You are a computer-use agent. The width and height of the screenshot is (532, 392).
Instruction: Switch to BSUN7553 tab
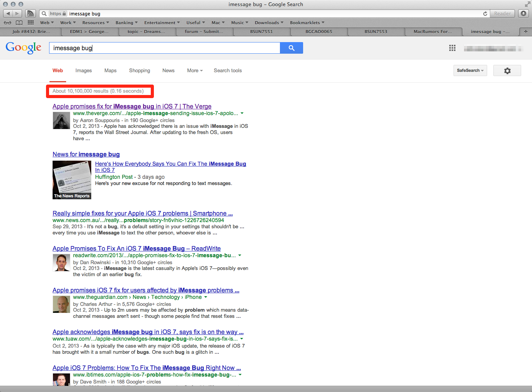pyautogui.click(x=376, y=32)
